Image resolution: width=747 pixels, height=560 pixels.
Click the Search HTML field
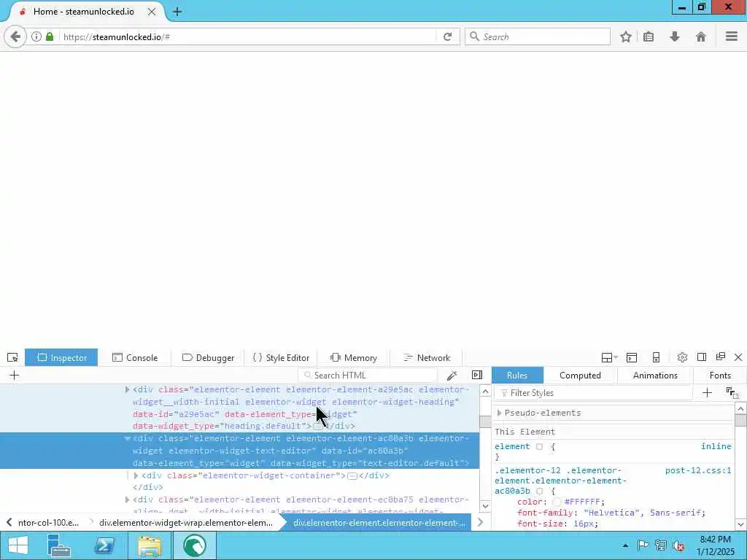pyautogui.click(x=368, y=376)
